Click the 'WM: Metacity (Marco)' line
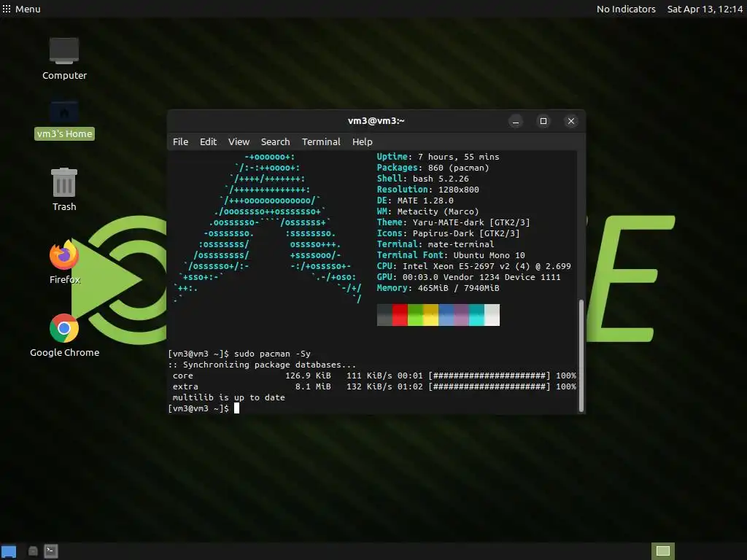747x560 pixels. (427, 211)
